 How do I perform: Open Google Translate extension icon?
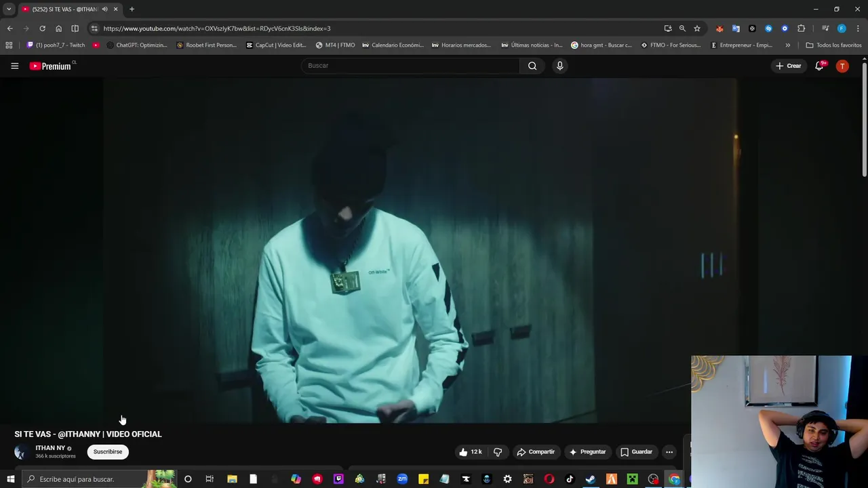click(736, 28)
